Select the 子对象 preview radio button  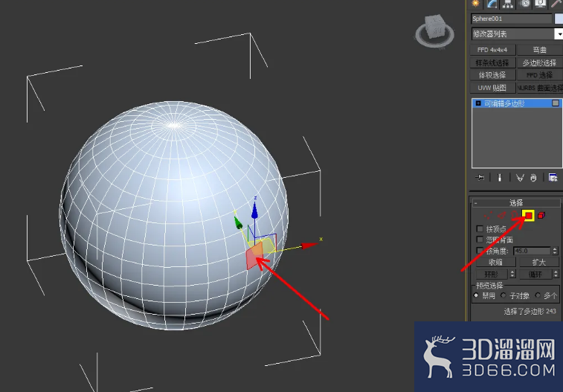coord(503,295)
